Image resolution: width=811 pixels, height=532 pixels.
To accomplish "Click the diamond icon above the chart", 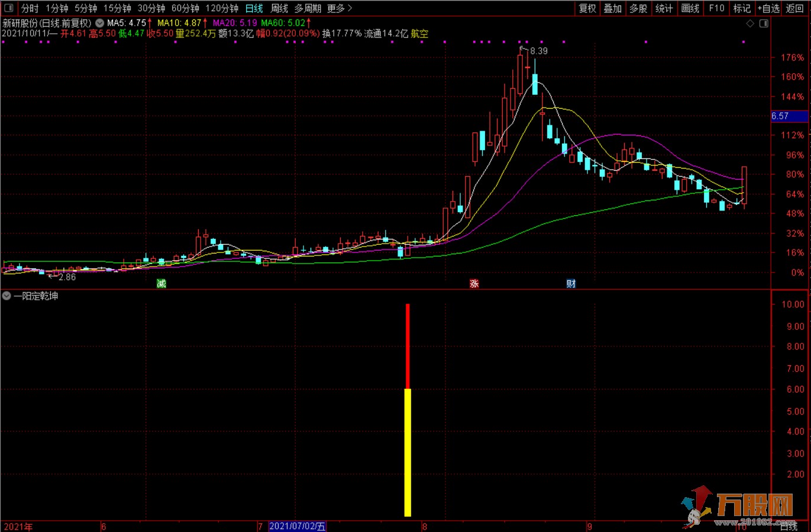I will 750,24.
